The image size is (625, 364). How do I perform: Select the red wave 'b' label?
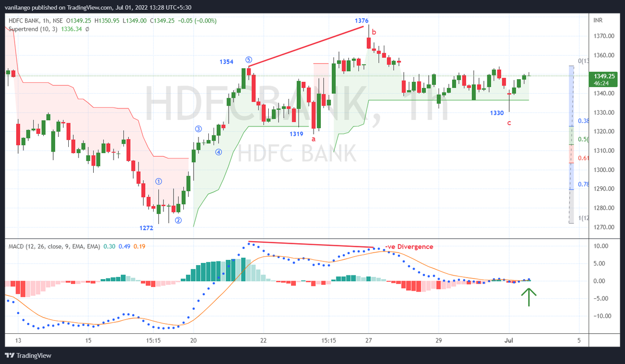click(374, 32)
